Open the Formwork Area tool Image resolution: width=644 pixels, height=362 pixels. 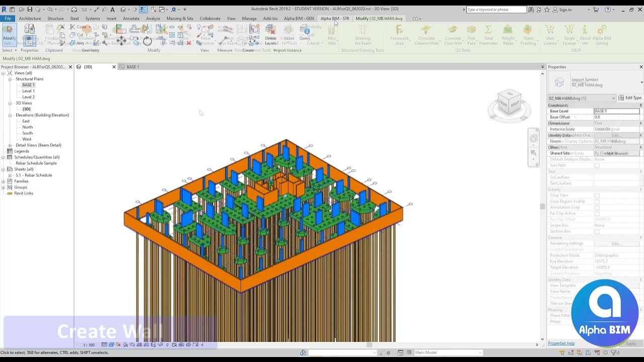[x=399, y=35]
